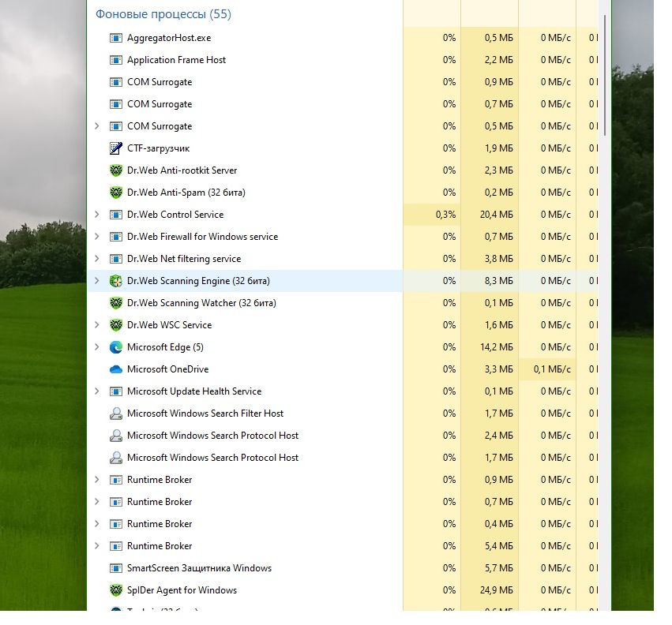
Task: Select the SpIDer Agent for Windows name
Action: tap(182, 590)
